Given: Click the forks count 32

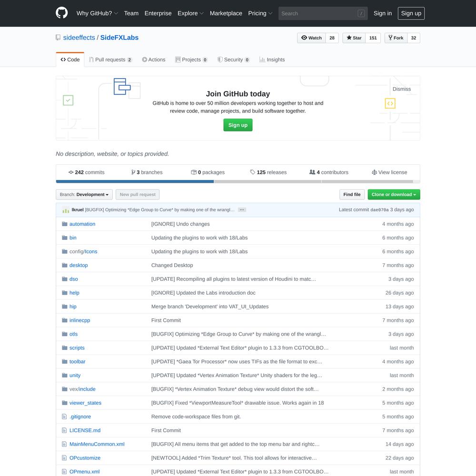Looking at the screenshot, I should tap(414, 38).
